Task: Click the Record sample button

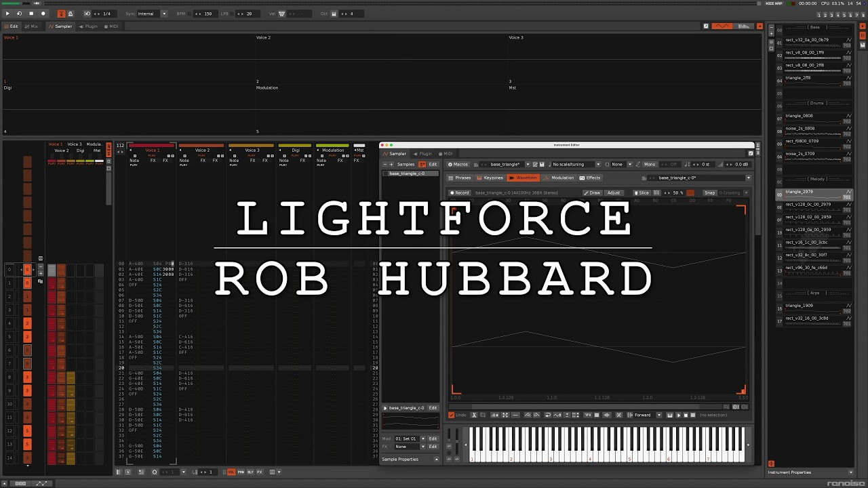Action: (460, 192)
